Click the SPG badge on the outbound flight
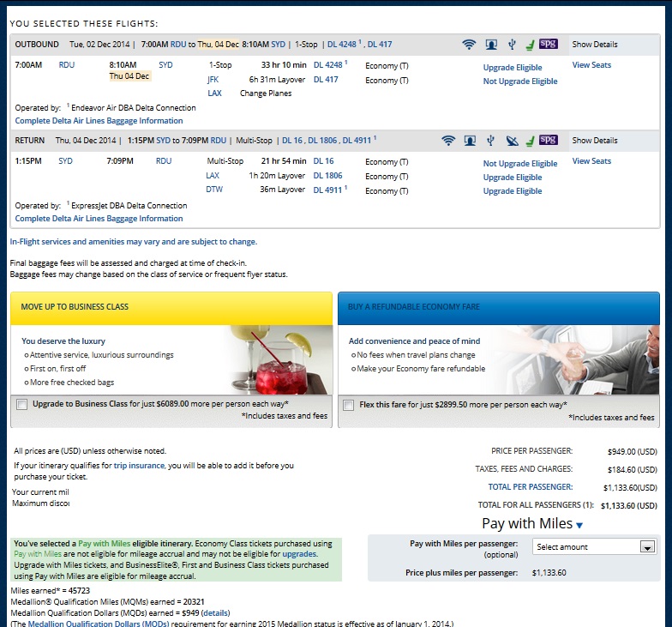 tap(549, 45)
